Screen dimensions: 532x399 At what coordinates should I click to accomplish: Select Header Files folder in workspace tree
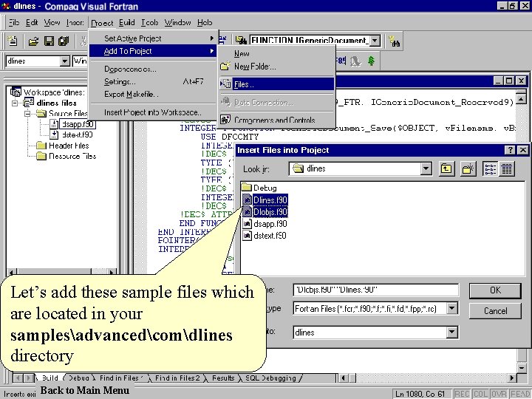69,146
